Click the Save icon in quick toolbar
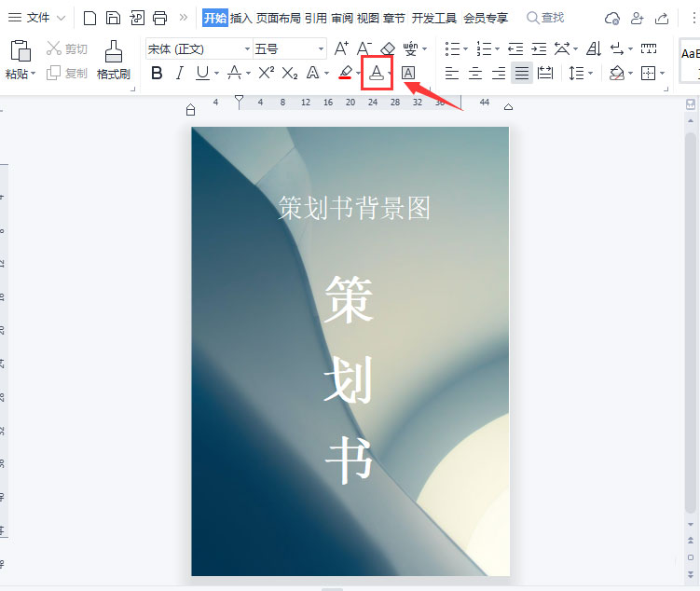700x591 pixels. click(113, 18)
